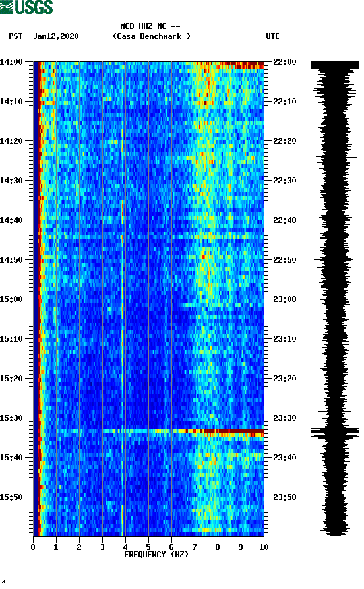The height and width of the screenshot is (589, 364).
Task: Click the 5 Hz frequency axis tick label
Action: point(148,547)
